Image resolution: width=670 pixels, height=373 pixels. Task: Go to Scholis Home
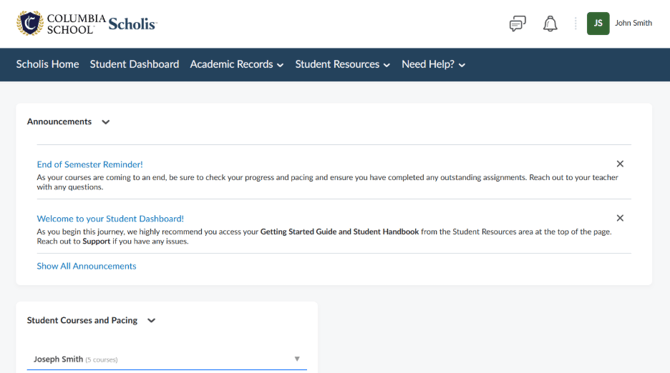[x=47, y=64]
